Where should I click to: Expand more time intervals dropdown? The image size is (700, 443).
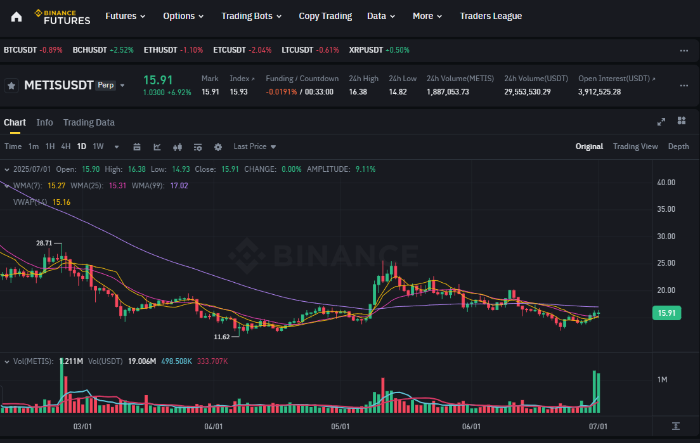[117, 147]
